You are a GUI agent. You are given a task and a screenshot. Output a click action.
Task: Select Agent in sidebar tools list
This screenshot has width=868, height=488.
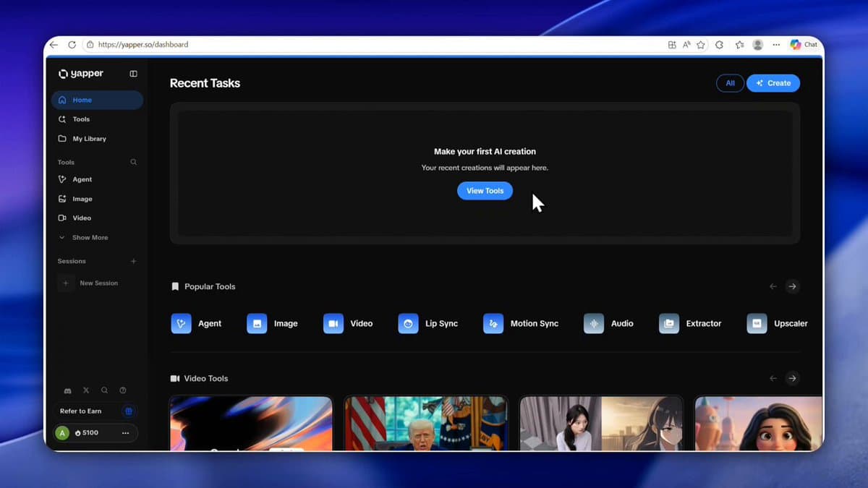click(x=97, y=179)
